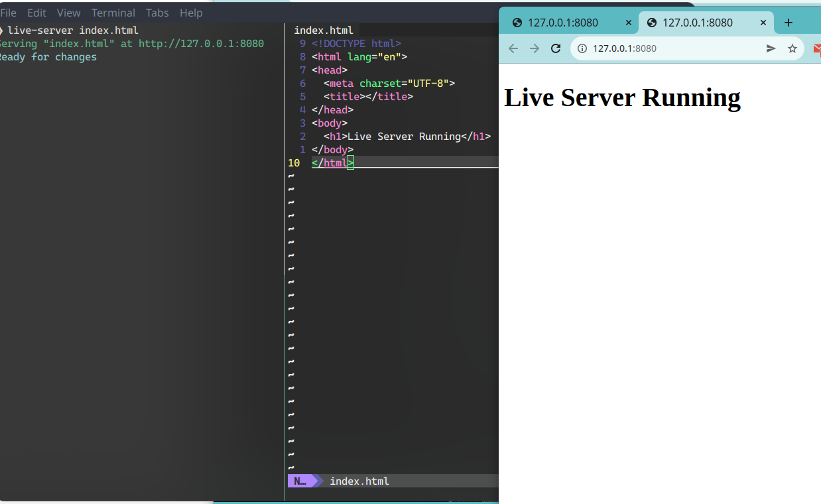Open a new tab with the plus icon
This screenshot has width=821, height=504.
(x=788, y=22)
